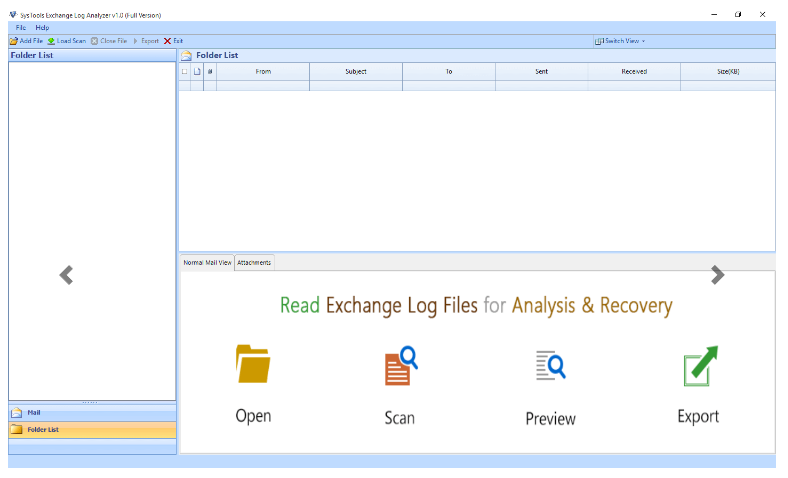Tick the select-all checkbox in header
This screenshot has height=478, width=788.
pos(184,72)
